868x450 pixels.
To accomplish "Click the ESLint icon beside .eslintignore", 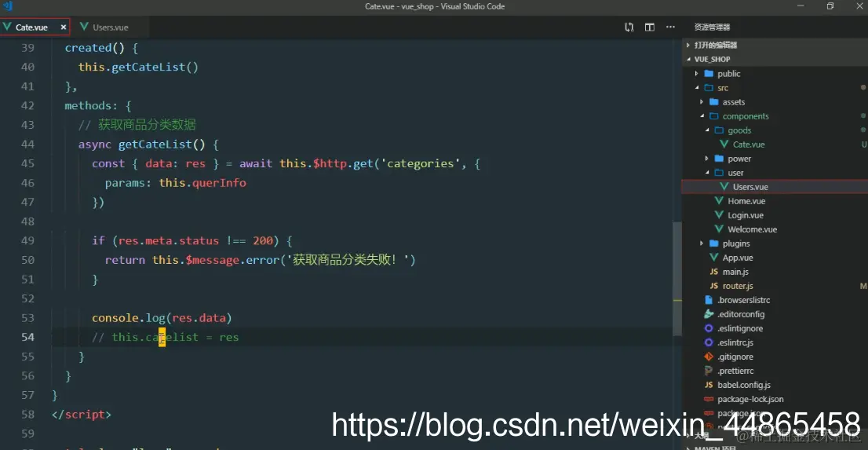I will coord(709,328).
